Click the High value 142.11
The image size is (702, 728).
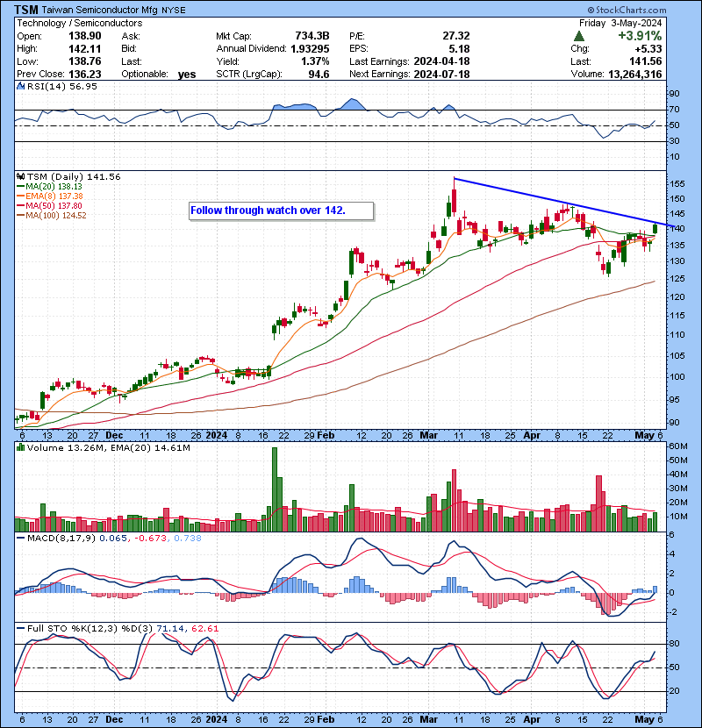coord(84,49)
